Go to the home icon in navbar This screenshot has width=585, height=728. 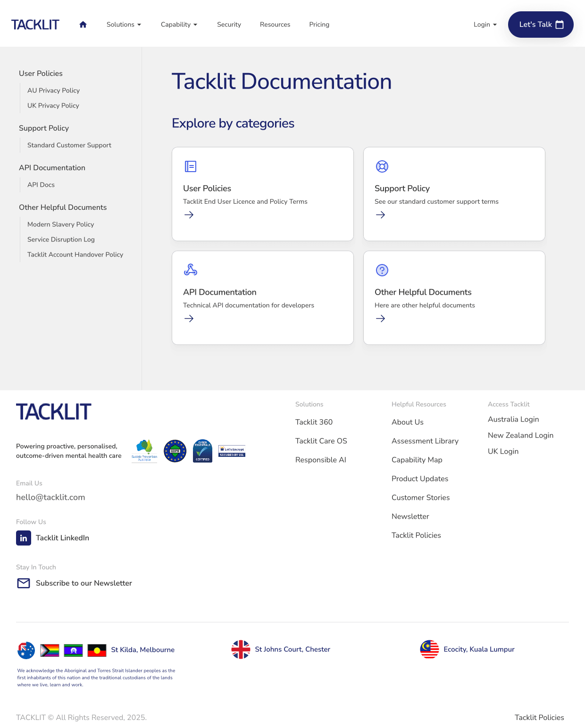tap(83, 25)
